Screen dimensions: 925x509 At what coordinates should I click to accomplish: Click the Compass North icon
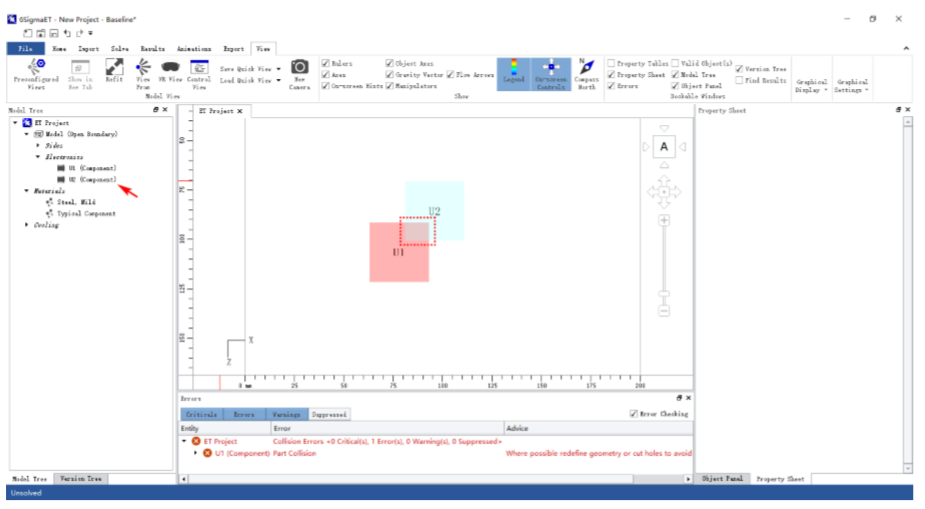tap(587, 68)
